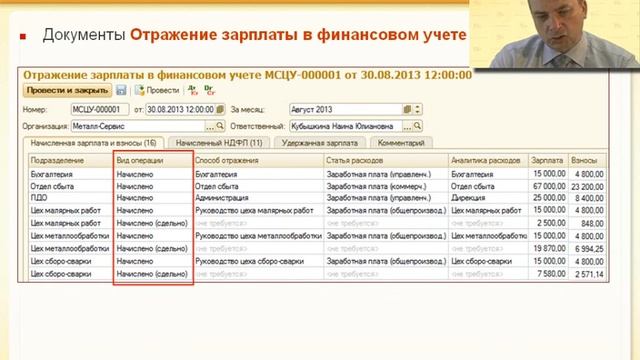This screenshot has width=640, height=360.
Task: Select contributions cell 6 994,25
Action: pos(587,249)
